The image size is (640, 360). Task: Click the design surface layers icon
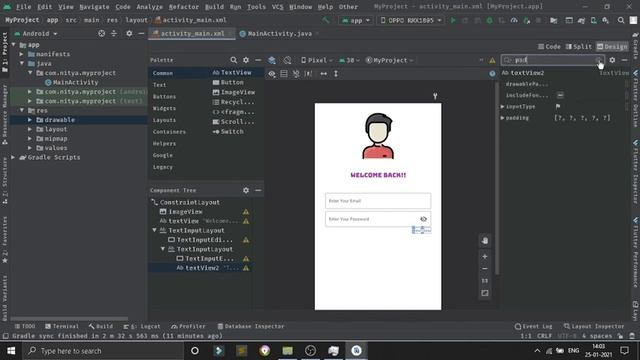coord(272,60)
